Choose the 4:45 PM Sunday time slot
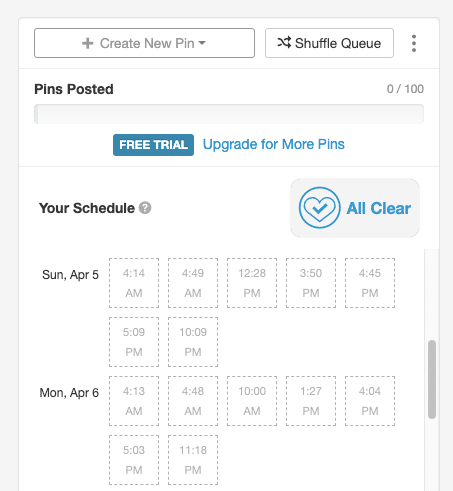Viewport: 453px width, 491px height. 370,283
